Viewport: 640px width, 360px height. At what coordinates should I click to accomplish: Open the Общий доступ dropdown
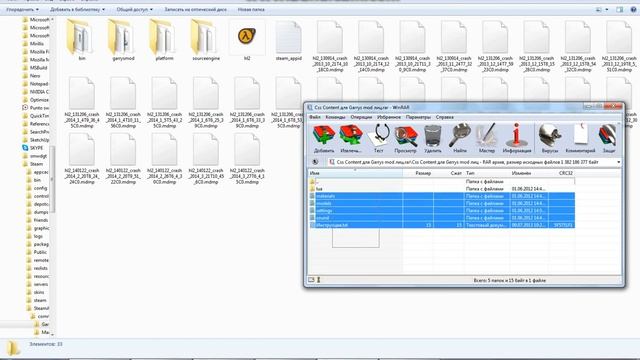click(x=134, y=9)
